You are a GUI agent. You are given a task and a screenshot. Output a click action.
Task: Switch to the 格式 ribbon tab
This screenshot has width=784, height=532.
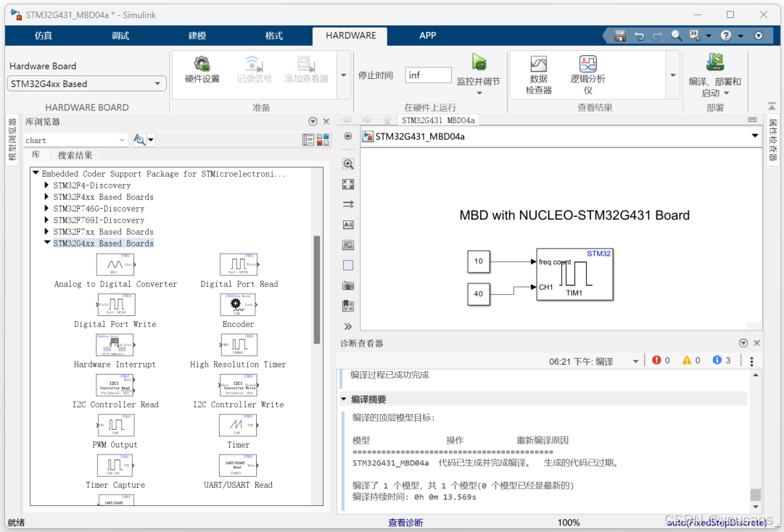tap(274, 36)
